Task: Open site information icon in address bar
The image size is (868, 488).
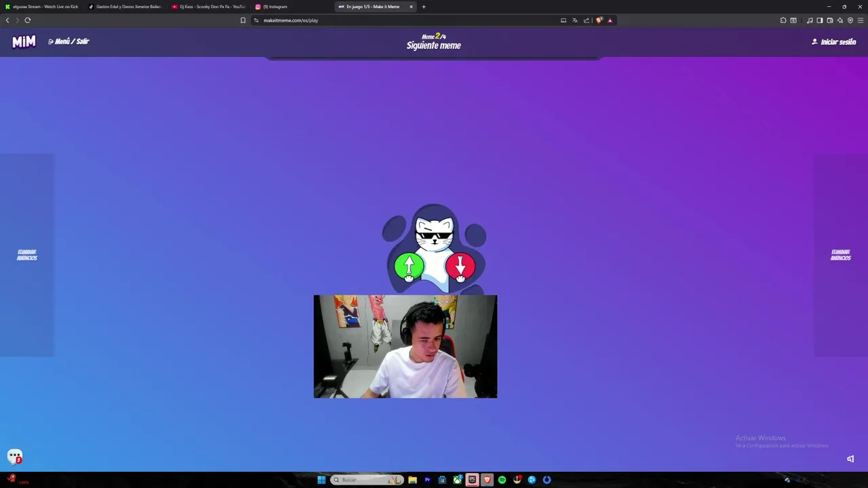Action: [x=256, y=20]
